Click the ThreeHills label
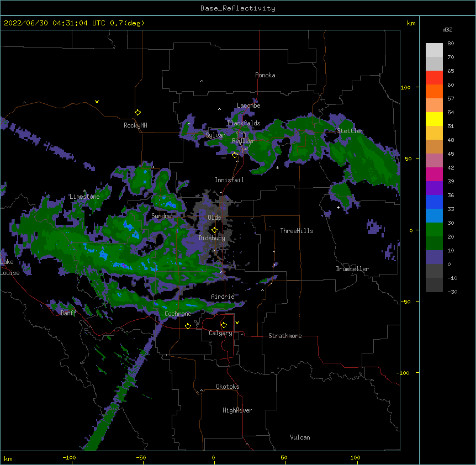Image resolution: width=476 pixels, height=465 pixels. coord(297,231)
